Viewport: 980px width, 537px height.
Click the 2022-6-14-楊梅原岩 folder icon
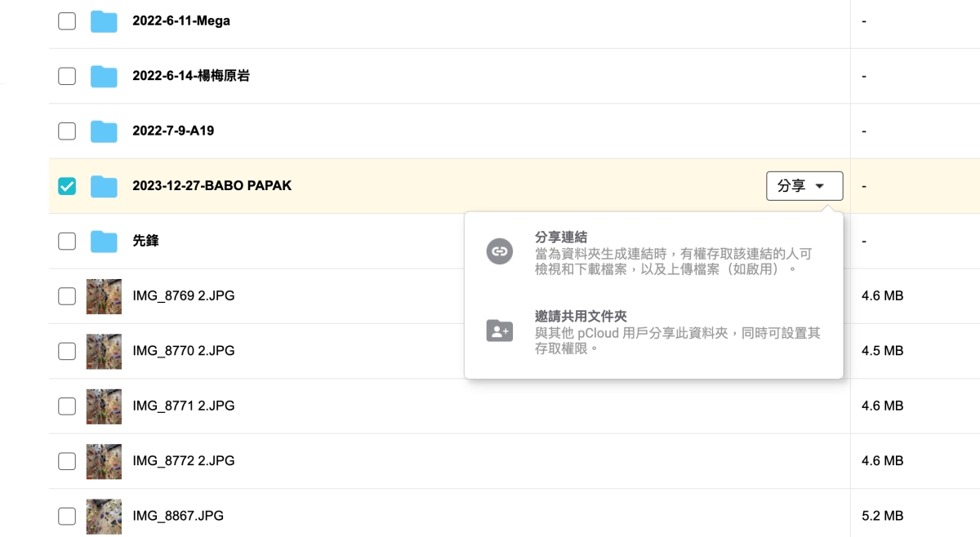pos(104,76)
